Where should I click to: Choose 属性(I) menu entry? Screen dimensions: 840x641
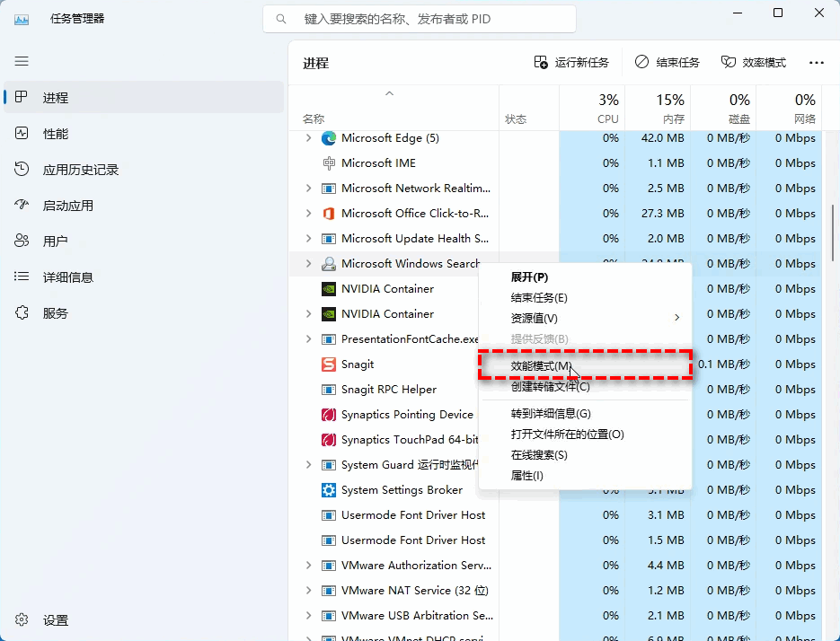click(585, 476)
